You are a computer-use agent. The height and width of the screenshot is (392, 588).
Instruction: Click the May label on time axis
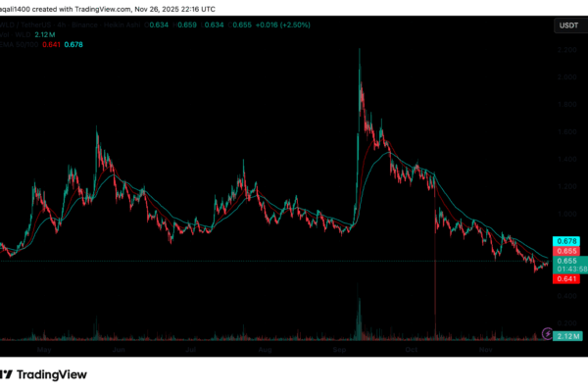tap(44, 348)
